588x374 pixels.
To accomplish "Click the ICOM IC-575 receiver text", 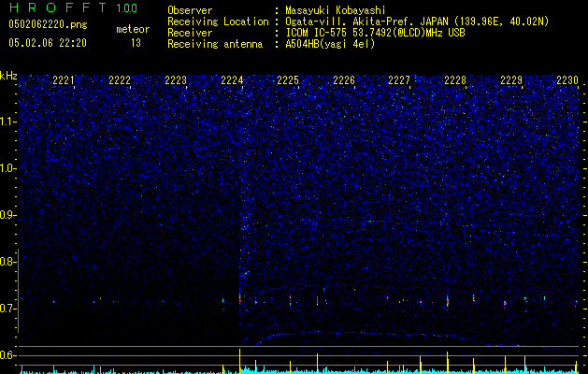I will [x=375, y=33].
